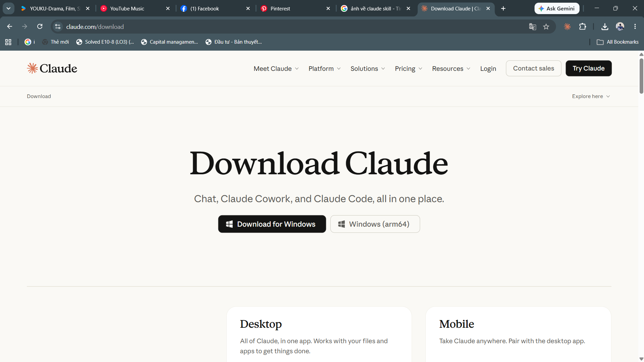Click the Ask Gemini button
Screen dimensions: 644x362
point(557,8)
